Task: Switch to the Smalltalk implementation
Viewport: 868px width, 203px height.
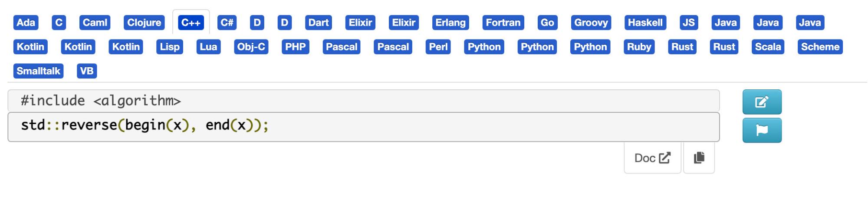Action: tap(39, 71)
